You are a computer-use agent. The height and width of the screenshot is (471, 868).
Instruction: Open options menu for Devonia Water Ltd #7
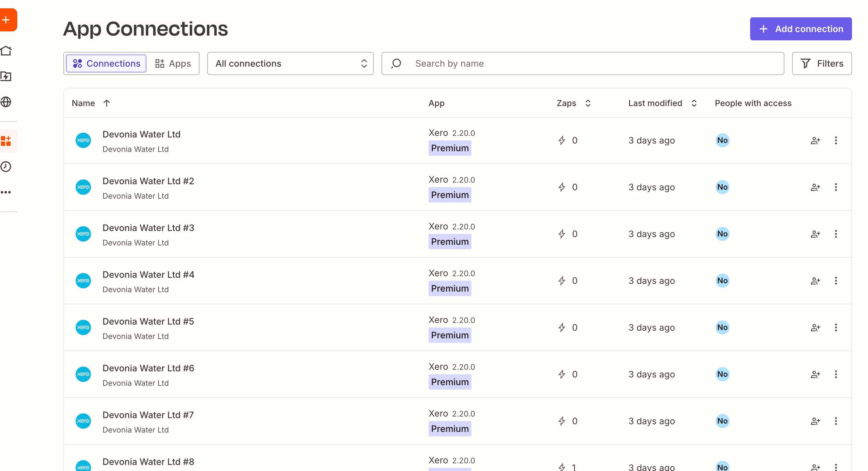click(836, 421)
